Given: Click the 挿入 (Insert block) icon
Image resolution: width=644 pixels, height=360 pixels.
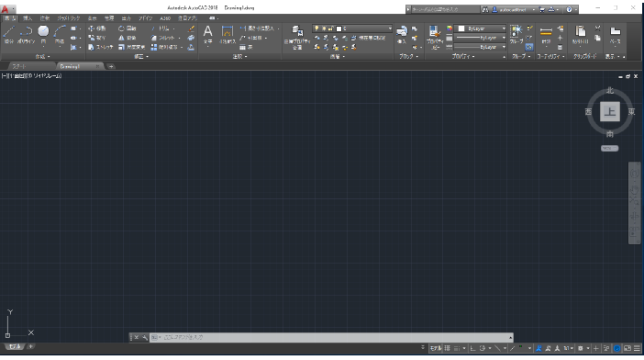Looking at the screenshot, I should click(402, 35).
